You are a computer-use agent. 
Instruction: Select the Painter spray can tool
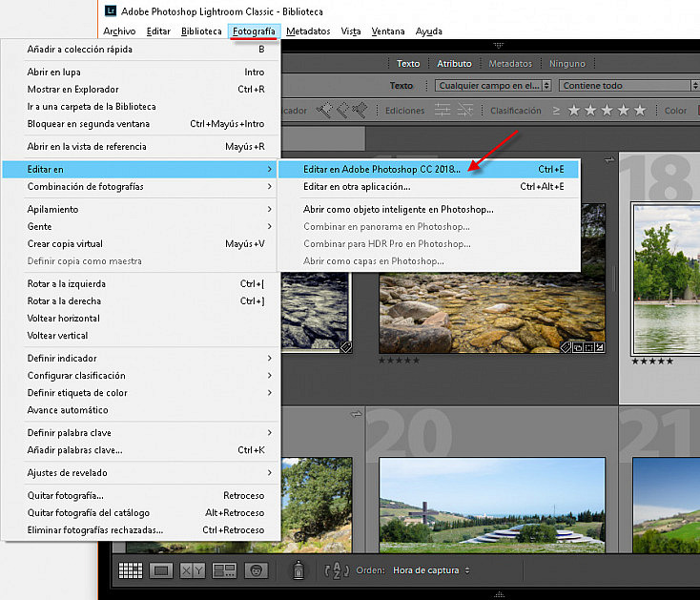(299, 569)
